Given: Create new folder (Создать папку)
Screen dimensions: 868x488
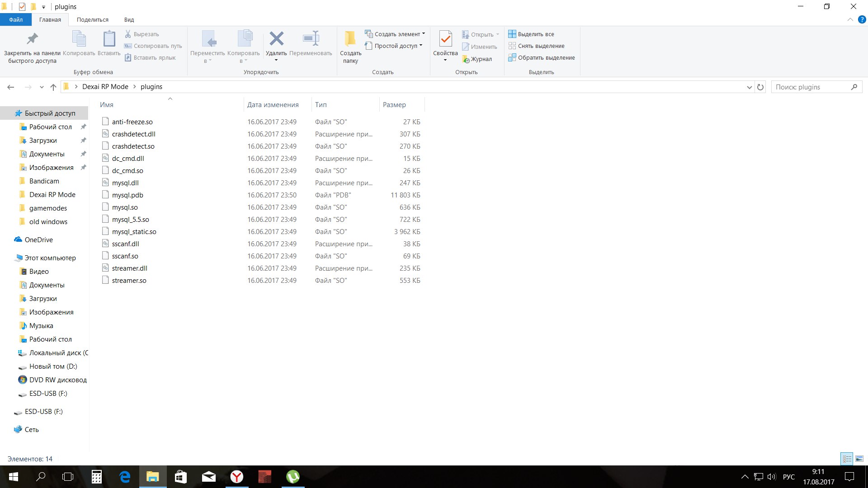Looking at the screenshot, I should pyautogui.click(x=350, y=47).
